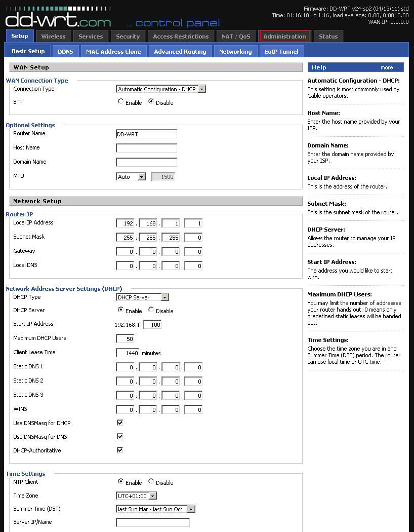Open the Time Zone dropdown
This screenshot has height=532, width=414.
(136, 496)
